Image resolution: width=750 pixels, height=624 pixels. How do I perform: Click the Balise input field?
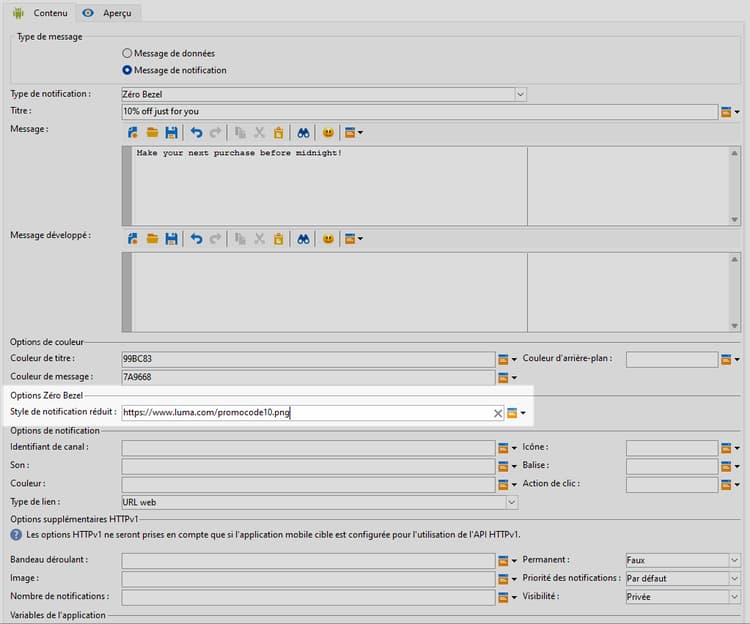tap(672, 466)
